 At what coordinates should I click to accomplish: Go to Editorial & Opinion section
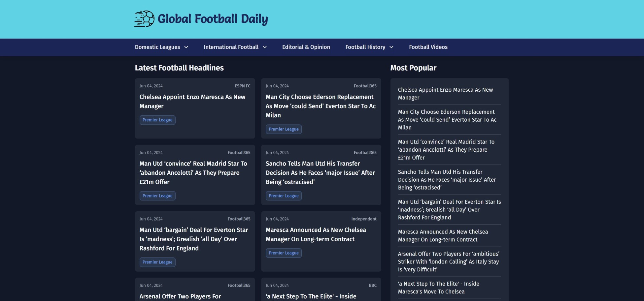click(x=306, y=47)
